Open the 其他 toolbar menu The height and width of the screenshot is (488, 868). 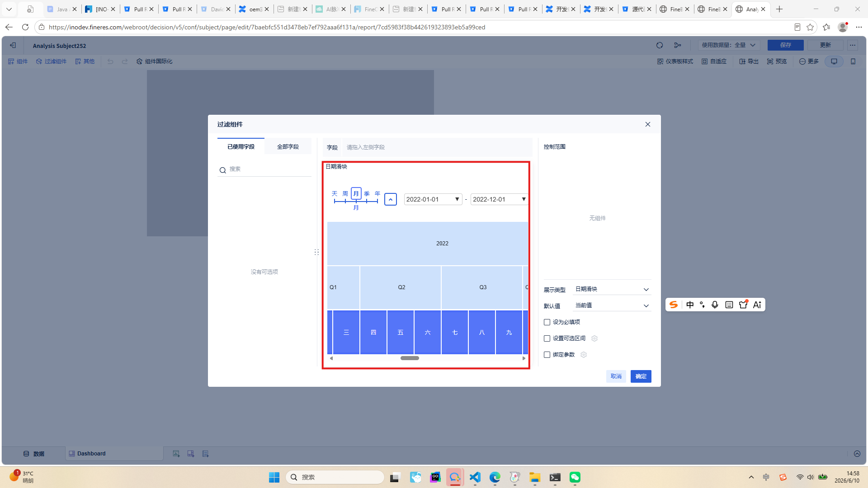[x=85, y=61]
